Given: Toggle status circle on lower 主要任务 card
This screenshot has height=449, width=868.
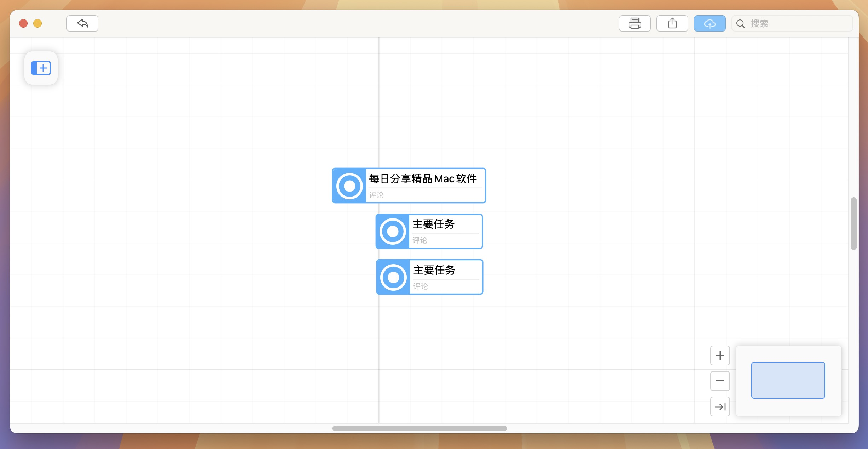Looking at the screenshot, I should click(x=393, y=277).
